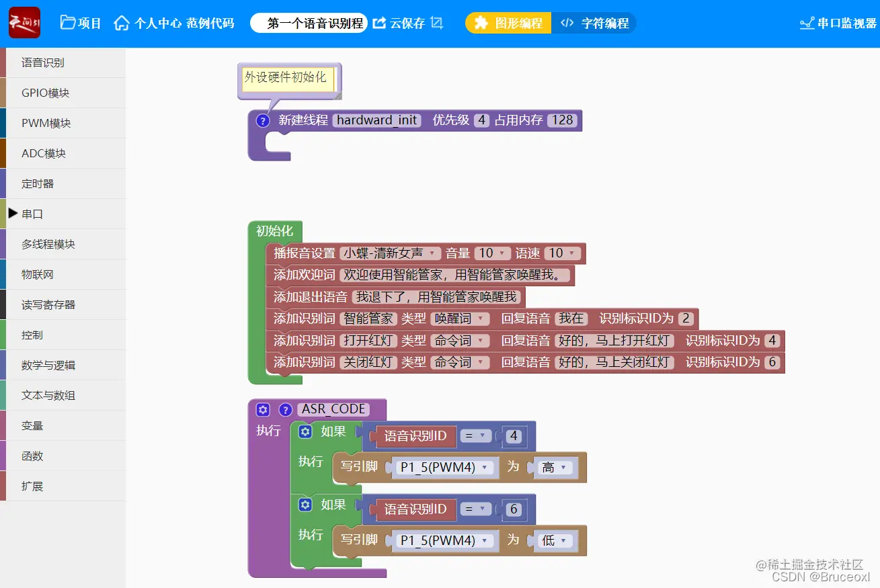Edit reply speech 我在 field
Viewport: 880px width, 588px height.
pyautogui.click(x=571, y=319)
